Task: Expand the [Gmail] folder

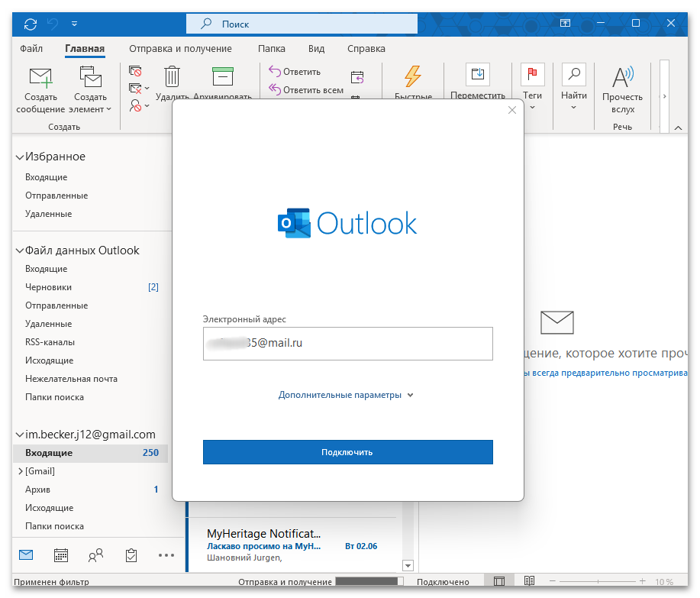Action: (x=20, y=471)
